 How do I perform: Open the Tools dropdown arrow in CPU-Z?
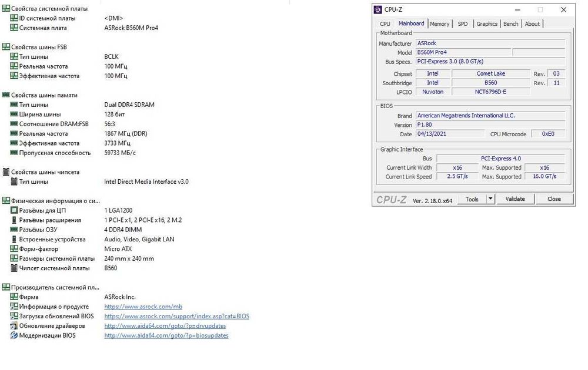(x=490, y=199)
